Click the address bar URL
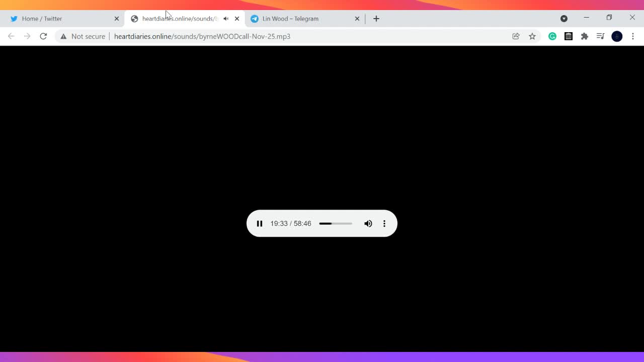The width and height of the screenshot is (644, 362). click(x=202, y=36)
